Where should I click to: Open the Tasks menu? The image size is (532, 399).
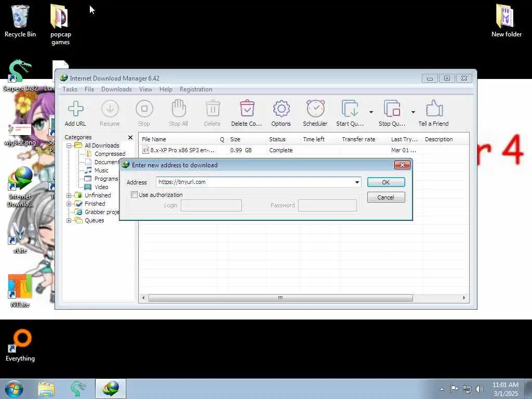70,89
